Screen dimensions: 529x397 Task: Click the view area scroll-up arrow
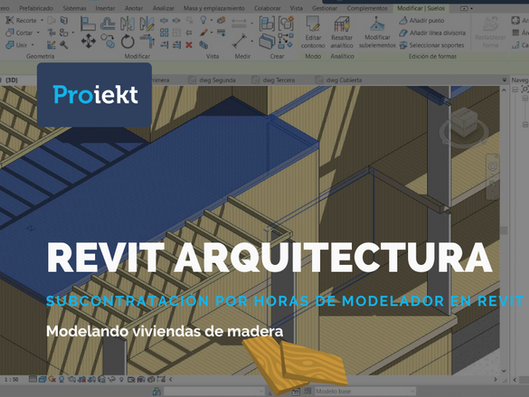point(504,90)
